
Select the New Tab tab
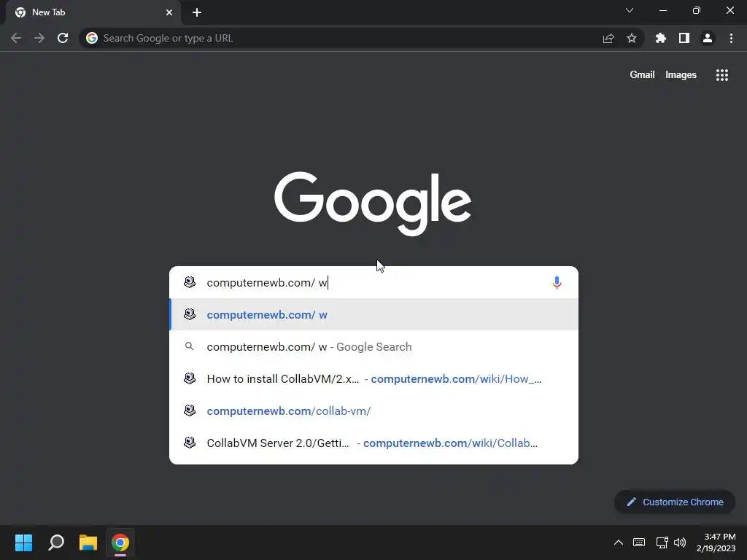coord(93,12)
